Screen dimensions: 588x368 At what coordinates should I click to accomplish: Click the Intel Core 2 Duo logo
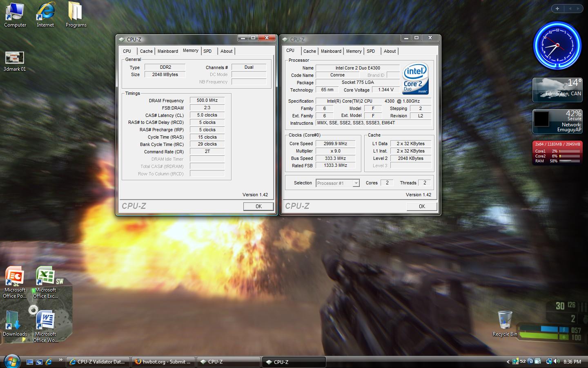tap(415, 79)
